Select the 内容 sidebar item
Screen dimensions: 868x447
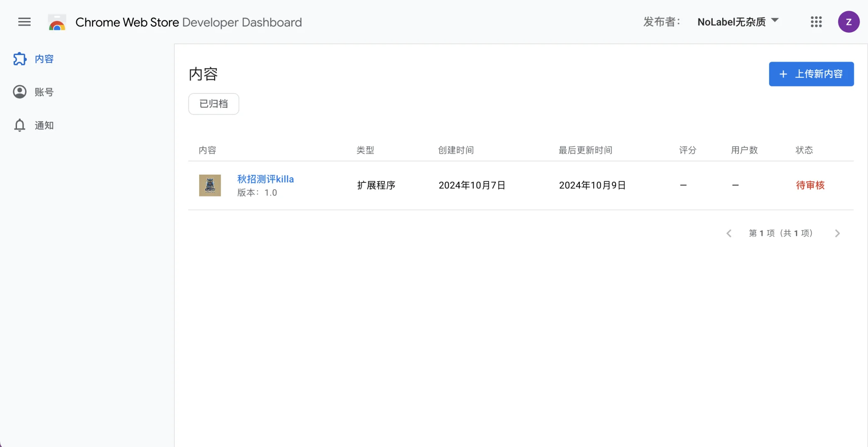pyautogui.click(x=44, y=59)
